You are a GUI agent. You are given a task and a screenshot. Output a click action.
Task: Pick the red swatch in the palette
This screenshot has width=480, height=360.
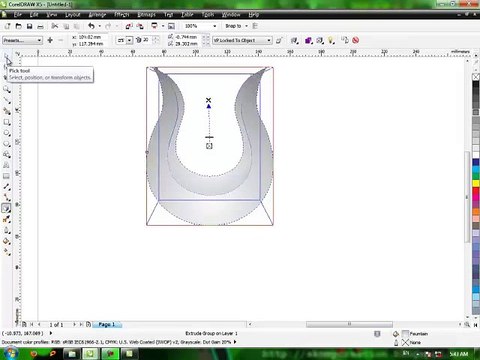476,190
